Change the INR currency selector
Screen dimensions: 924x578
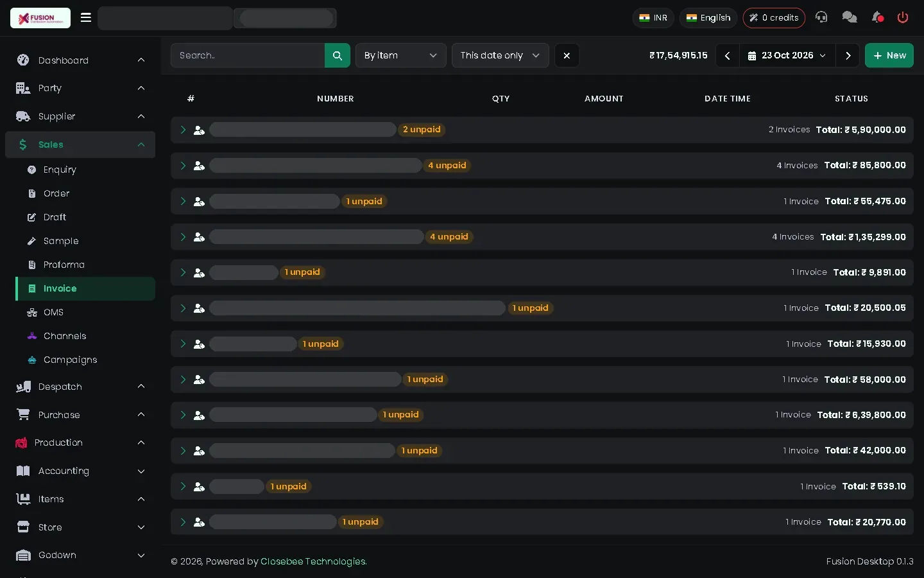coord(653,17)
